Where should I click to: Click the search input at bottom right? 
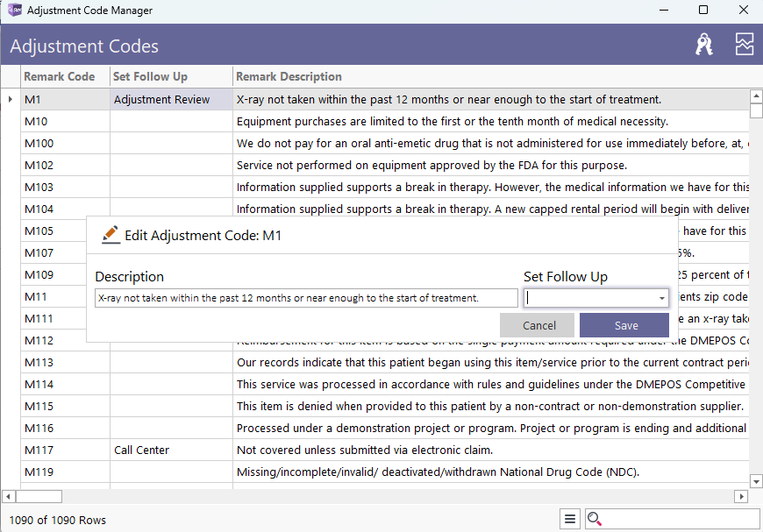681,519
